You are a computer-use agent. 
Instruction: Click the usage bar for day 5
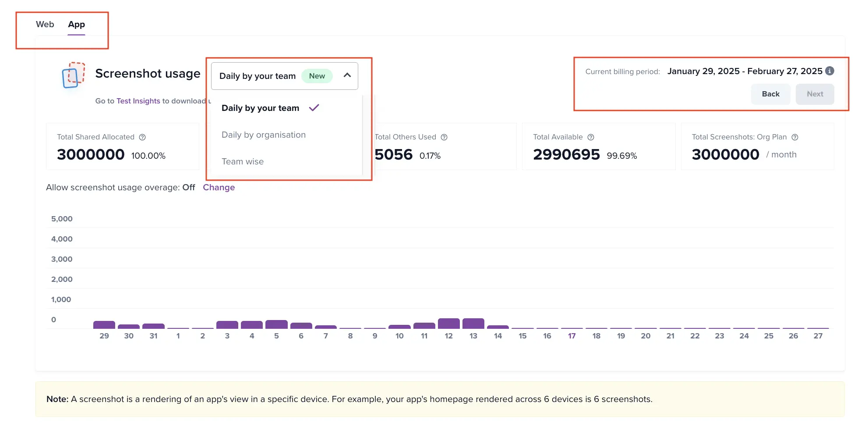276,324
